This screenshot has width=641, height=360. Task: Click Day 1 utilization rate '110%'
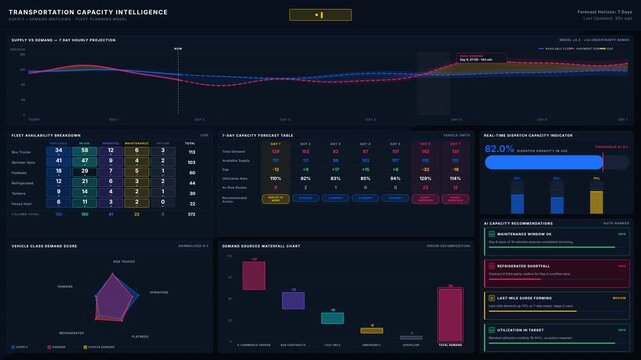tap(276, 179)
